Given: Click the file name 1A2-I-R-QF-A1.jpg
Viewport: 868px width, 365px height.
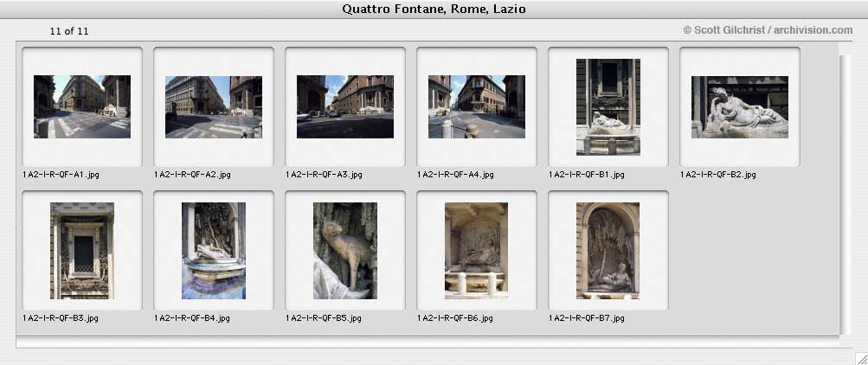Looking at the screenshot, I should pyautogui.click(x=61, y=175).
